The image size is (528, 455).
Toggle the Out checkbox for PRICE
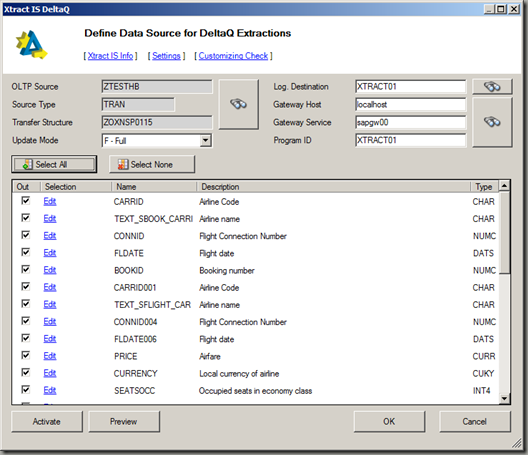tap(26, 355)
